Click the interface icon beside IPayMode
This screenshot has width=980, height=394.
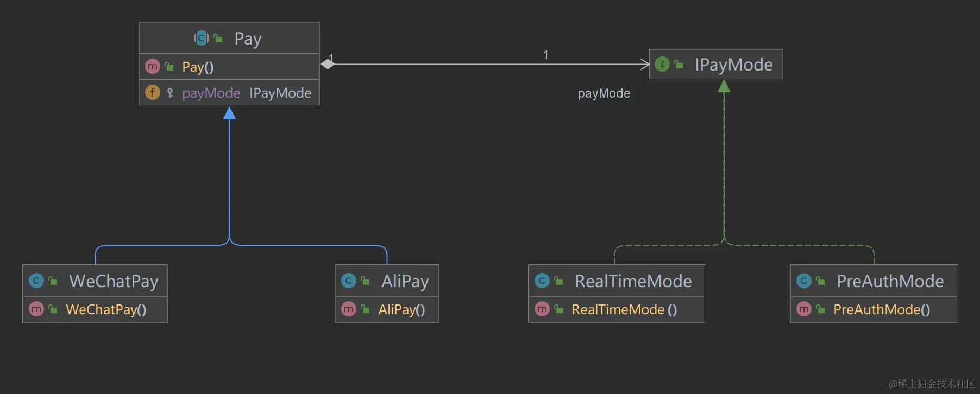[662, 64]
